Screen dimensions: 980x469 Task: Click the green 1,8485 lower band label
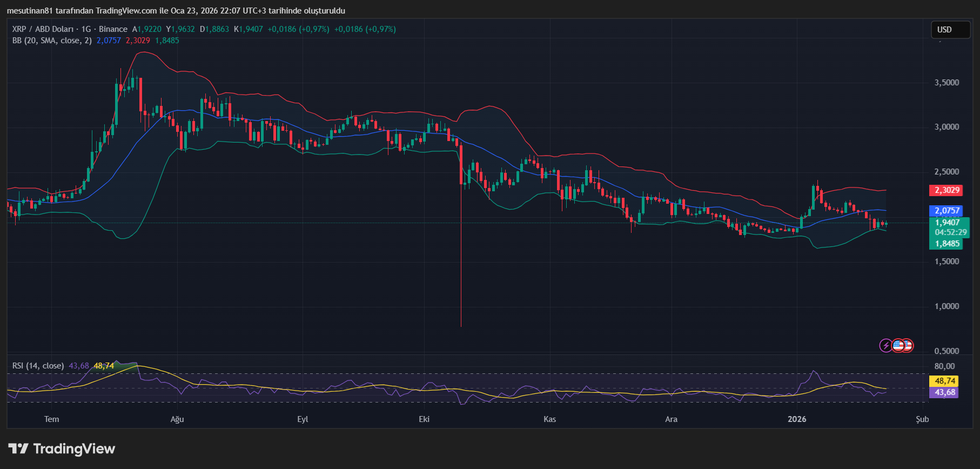[948, 244]
